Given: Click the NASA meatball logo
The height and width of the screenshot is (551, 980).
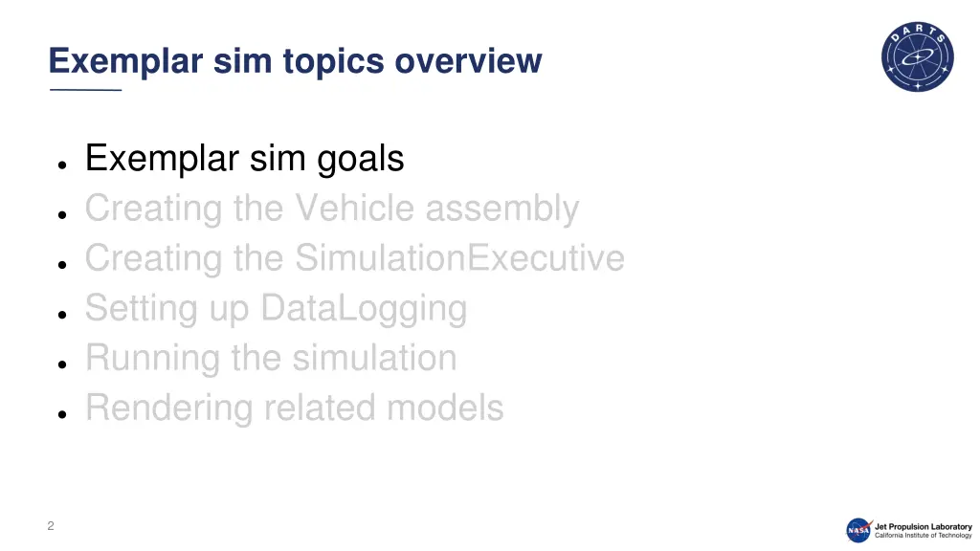Looking at the screenshot, I should point(858,530).
